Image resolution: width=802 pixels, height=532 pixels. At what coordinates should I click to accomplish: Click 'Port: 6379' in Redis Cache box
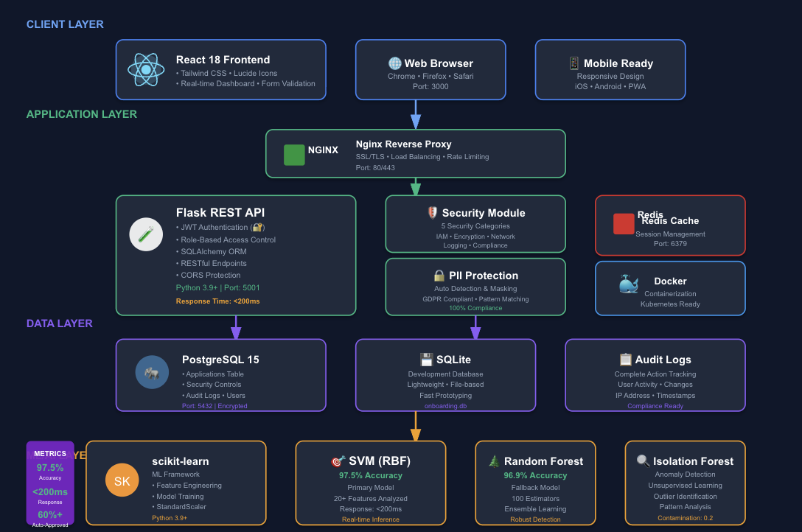tap(670, 244)
